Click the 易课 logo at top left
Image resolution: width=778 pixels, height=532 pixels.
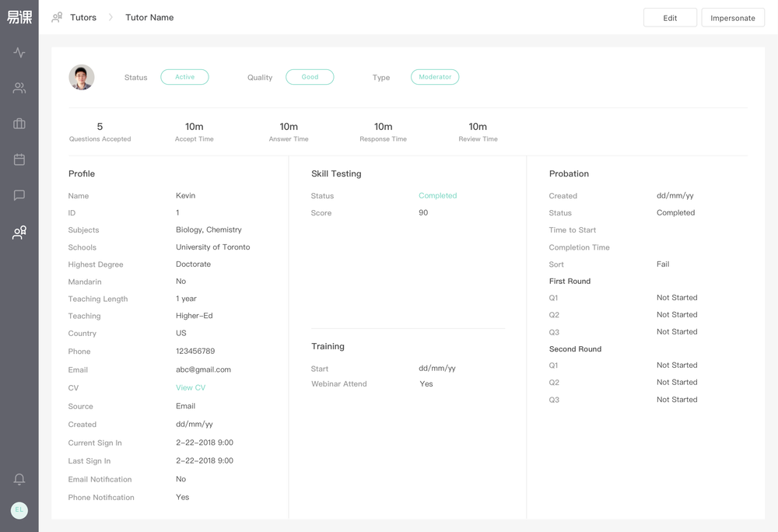click(x=19, y=16)
